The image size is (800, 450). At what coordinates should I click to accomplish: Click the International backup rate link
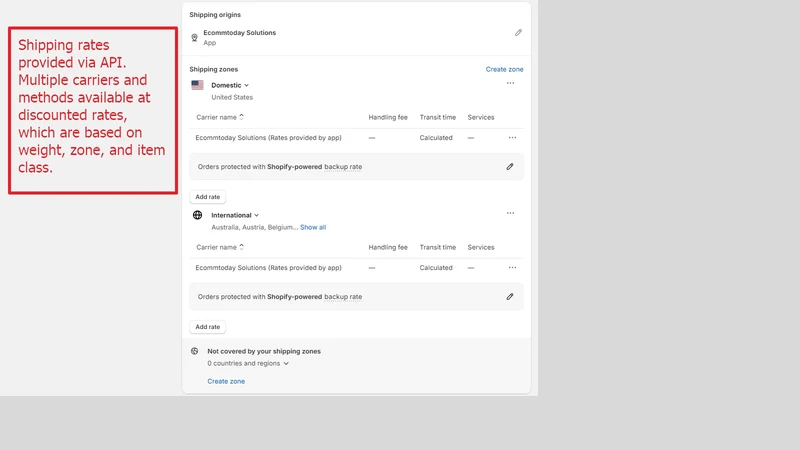tap(343, 297)
